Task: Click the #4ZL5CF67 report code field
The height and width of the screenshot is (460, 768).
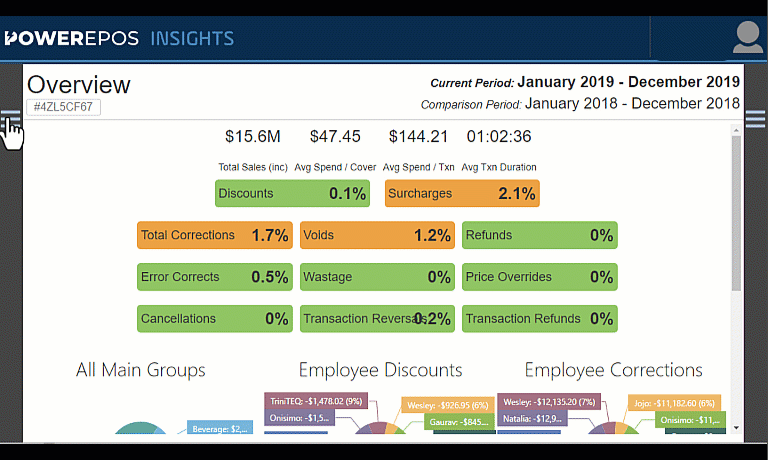Action: 63,107
